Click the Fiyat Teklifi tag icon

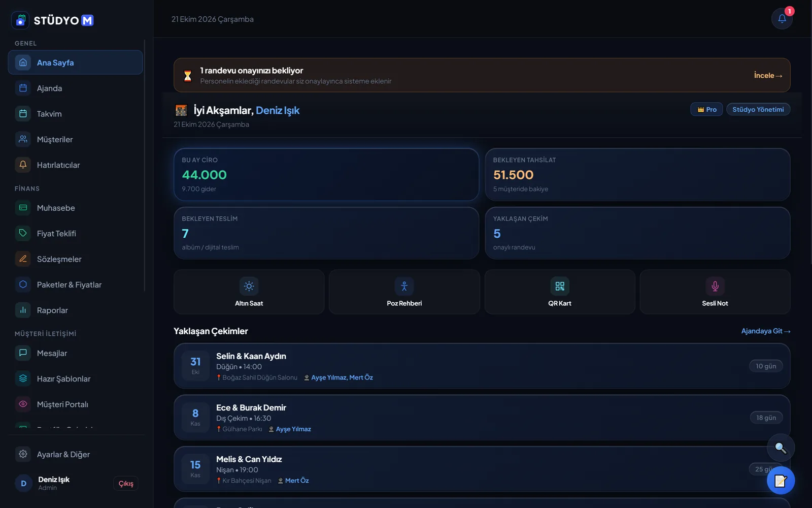click(23, 233)
